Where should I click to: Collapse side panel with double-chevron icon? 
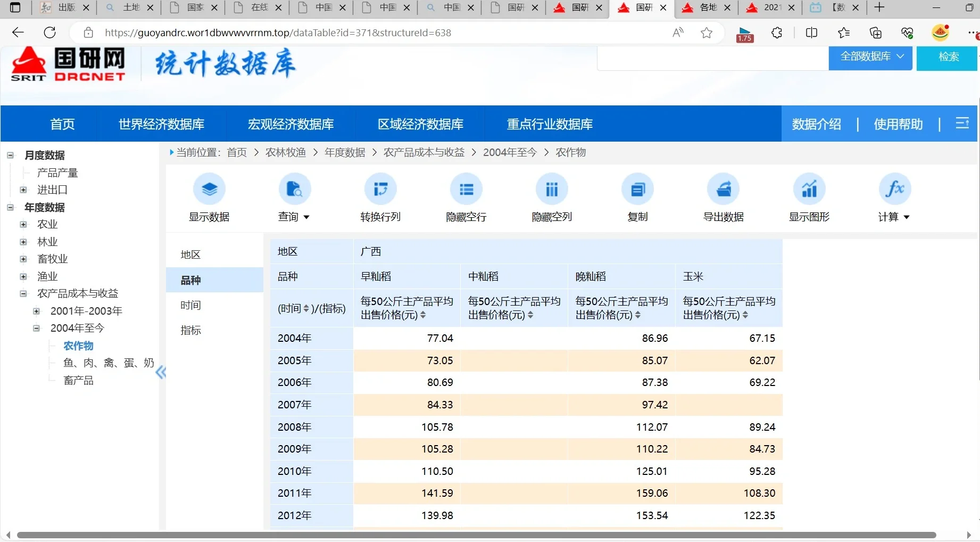[161, 372]
